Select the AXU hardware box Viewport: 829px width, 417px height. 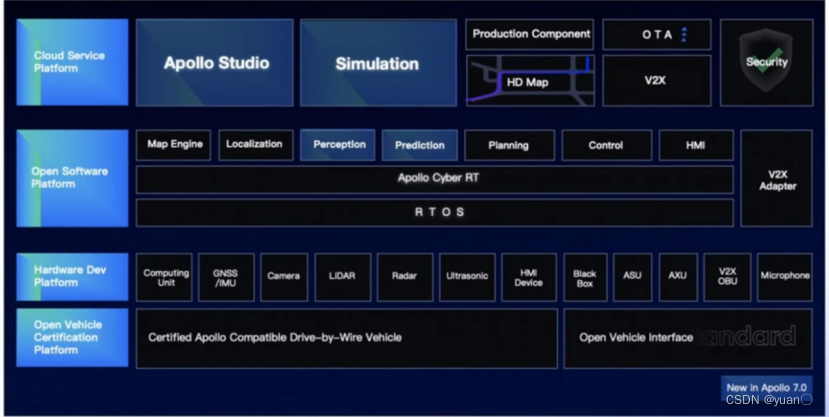point(678,277)
